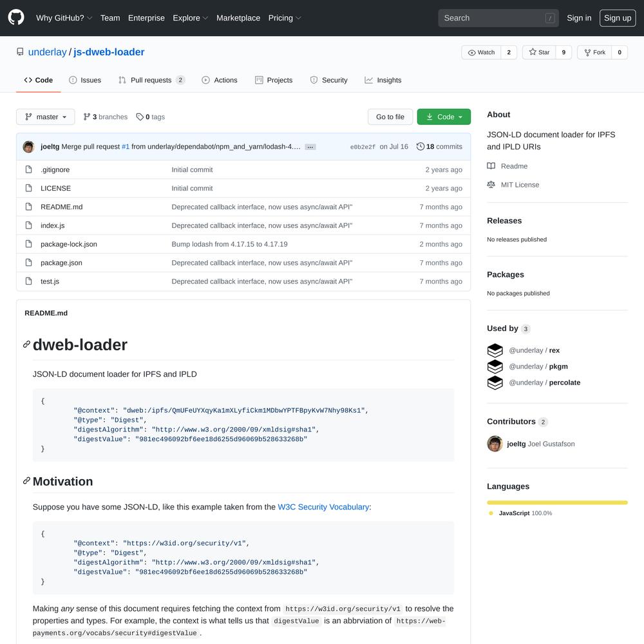Open the commit history clock icon
644x644 pixels.
click(x=420, y=147)
